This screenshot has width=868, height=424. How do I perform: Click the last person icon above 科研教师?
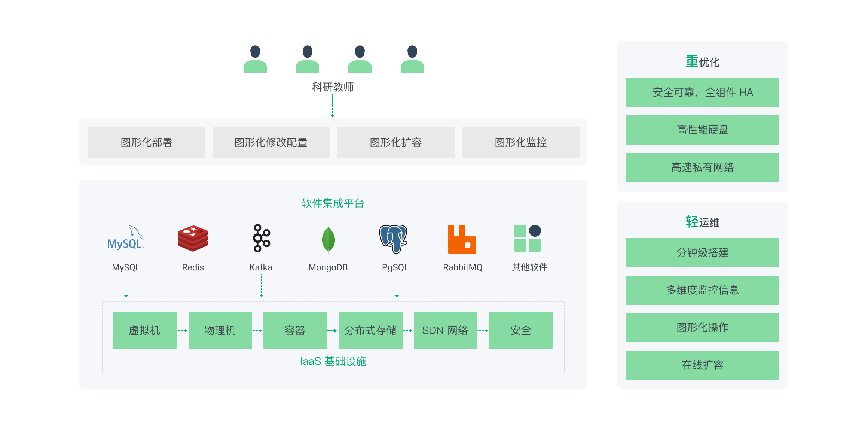click(x=412, y=59)
